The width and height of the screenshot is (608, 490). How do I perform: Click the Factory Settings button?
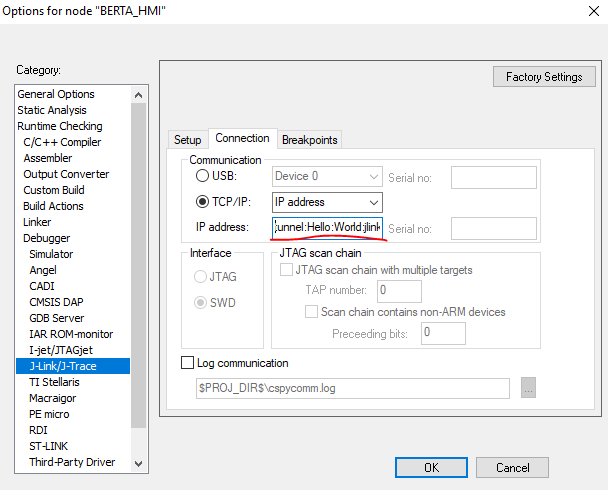pyautogui.click(x=544, y=77)
